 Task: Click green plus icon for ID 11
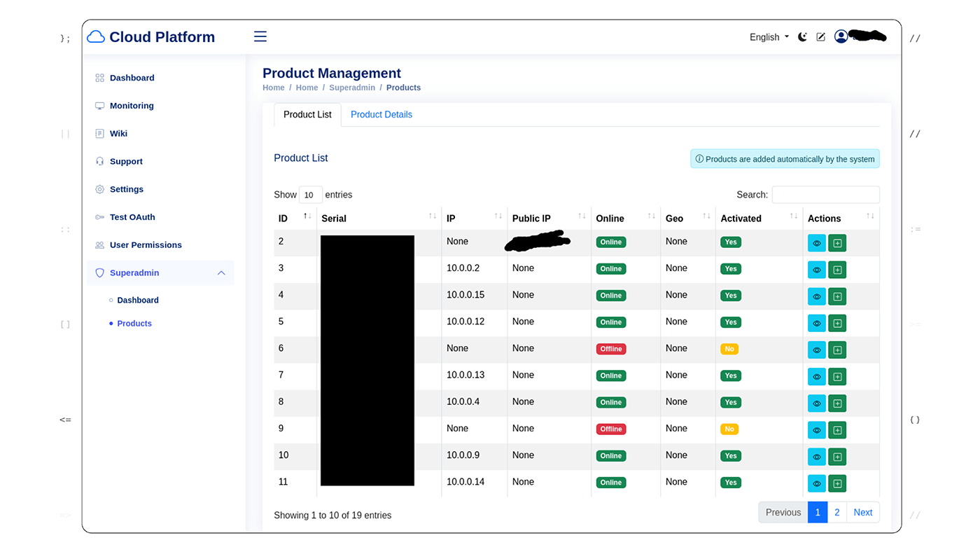point(837,483)
